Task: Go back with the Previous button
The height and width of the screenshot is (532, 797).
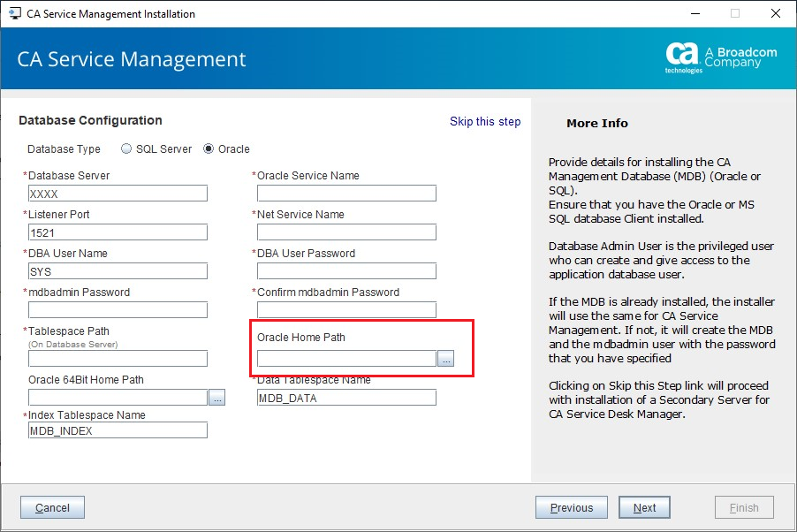Action: pyautogui.click(x=571, y=507)
